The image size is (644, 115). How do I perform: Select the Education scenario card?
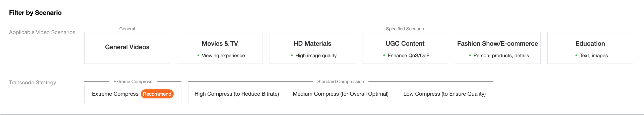(590, 48)
